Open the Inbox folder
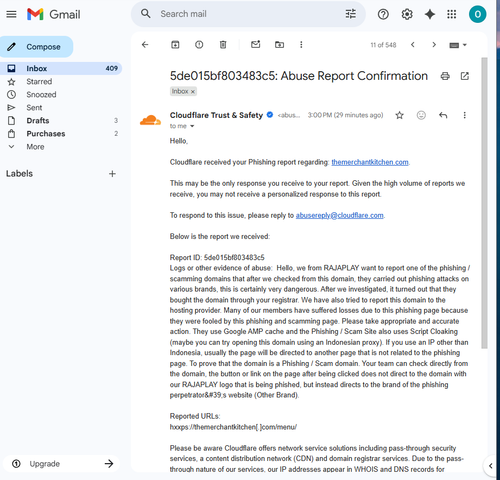This screenshot has height=480, width=500. point(61,68)
